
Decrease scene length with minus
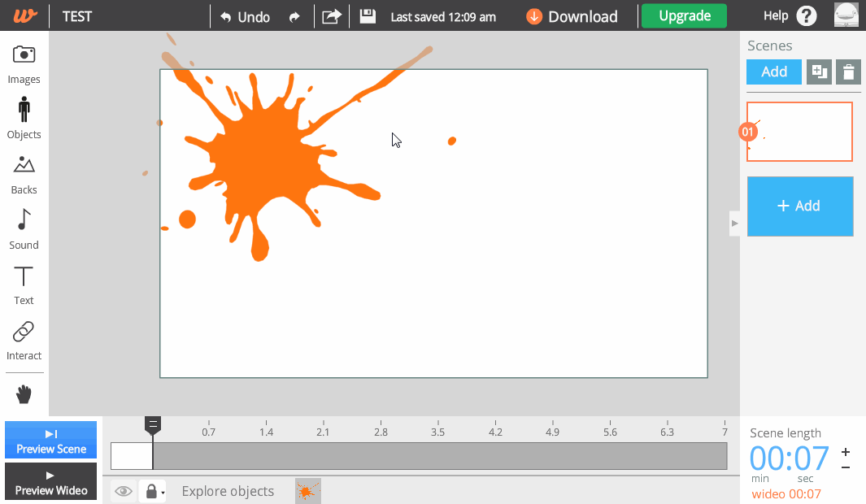846,467
